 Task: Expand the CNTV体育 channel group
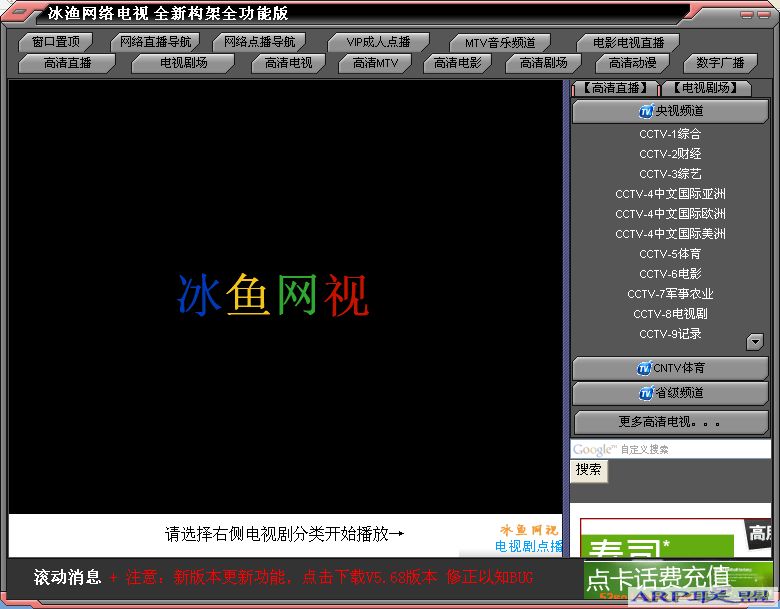[x=671, y=368]
